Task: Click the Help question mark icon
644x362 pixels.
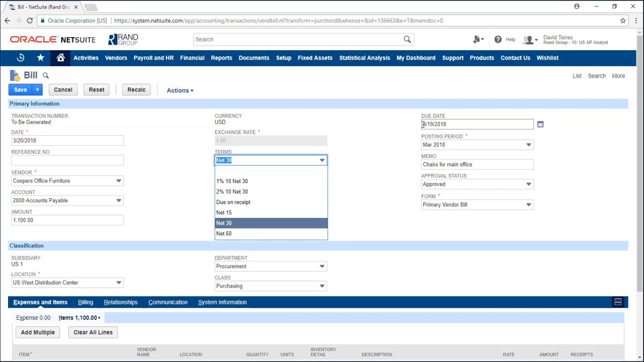Action: pos(498,39)
